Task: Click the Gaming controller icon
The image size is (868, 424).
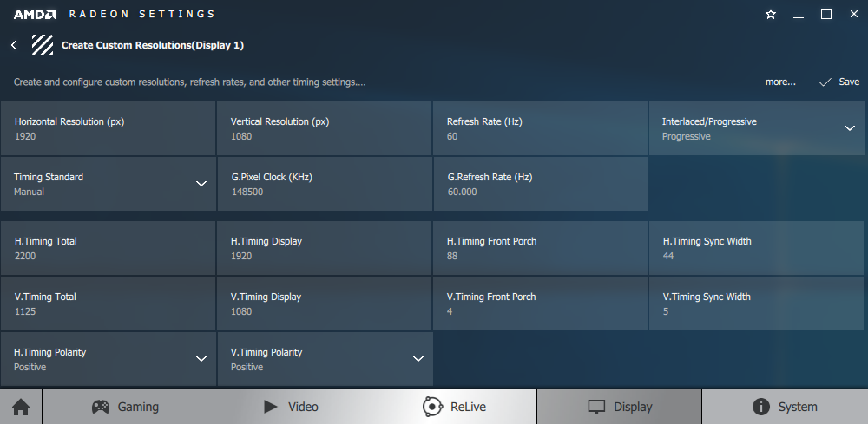Action: pos(100,407)
